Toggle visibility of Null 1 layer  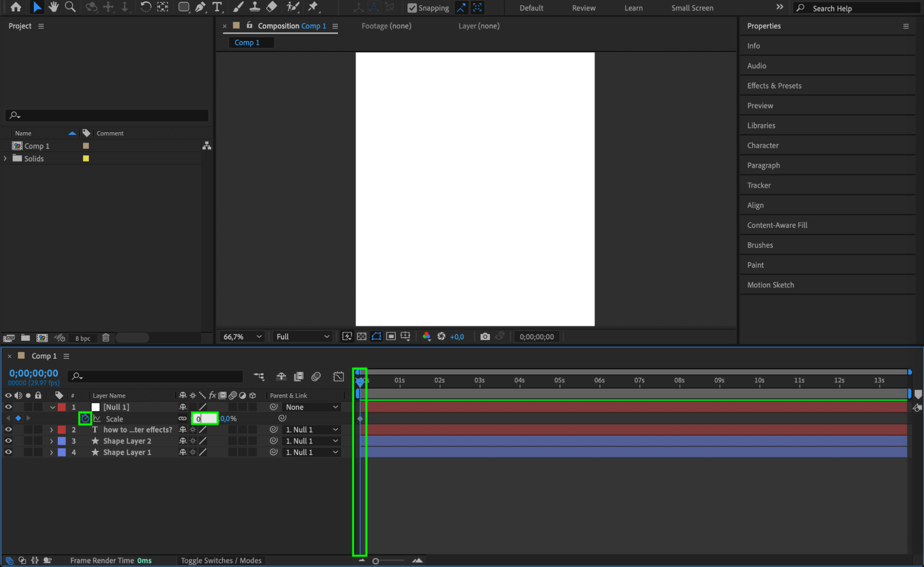point(8,407)
